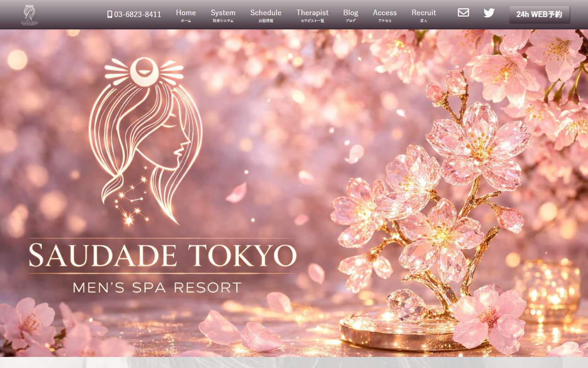Image resolution: width=588 pixels, height=368 pixels.
Task: Click the MEN'S SPA RESORT tagline
Action: pyautogui.click(x=156, y=287)
